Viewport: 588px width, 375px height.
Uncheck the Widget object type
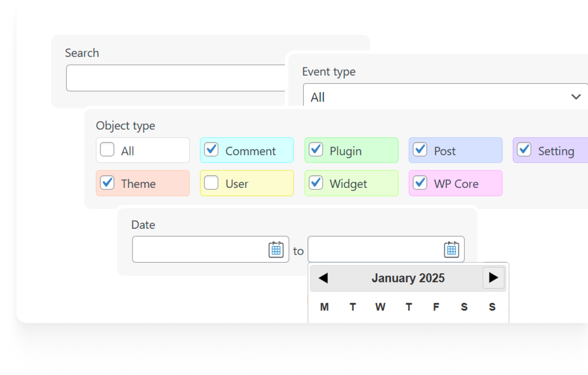(x=316, y=183)
